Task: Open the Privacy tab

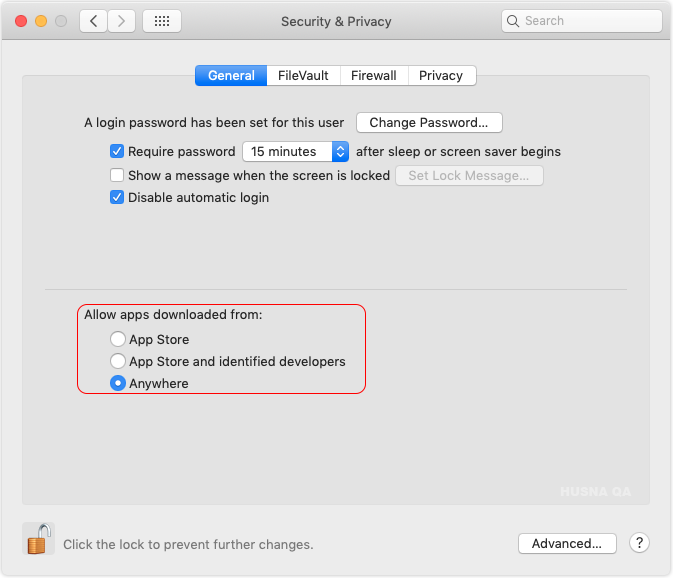Action: [441, 76]
